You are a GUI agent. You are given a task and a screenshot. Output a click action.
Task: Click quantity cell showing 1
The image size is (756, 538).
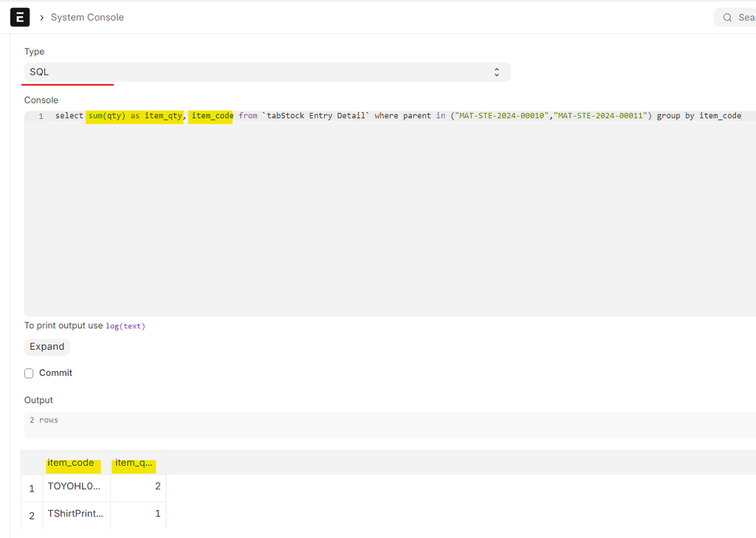click(x=138, y=515)
